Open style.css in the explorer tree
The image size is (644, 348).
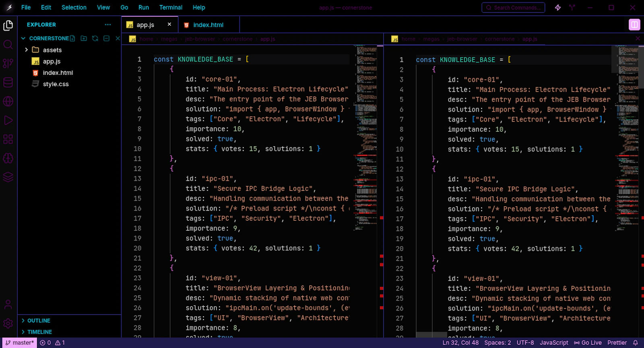pos(56,84)
